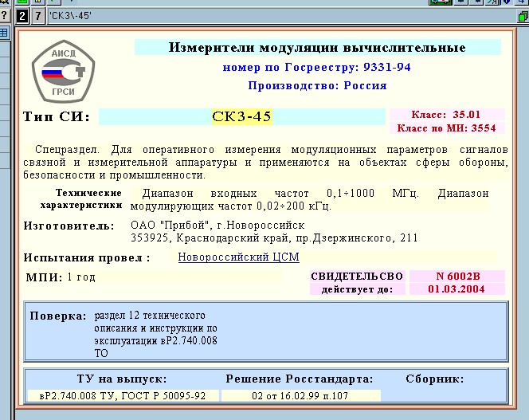The height and width of the screenshot is (420, 529).
Task: Click the 'действует до:' label
Action: click(357, 289)
